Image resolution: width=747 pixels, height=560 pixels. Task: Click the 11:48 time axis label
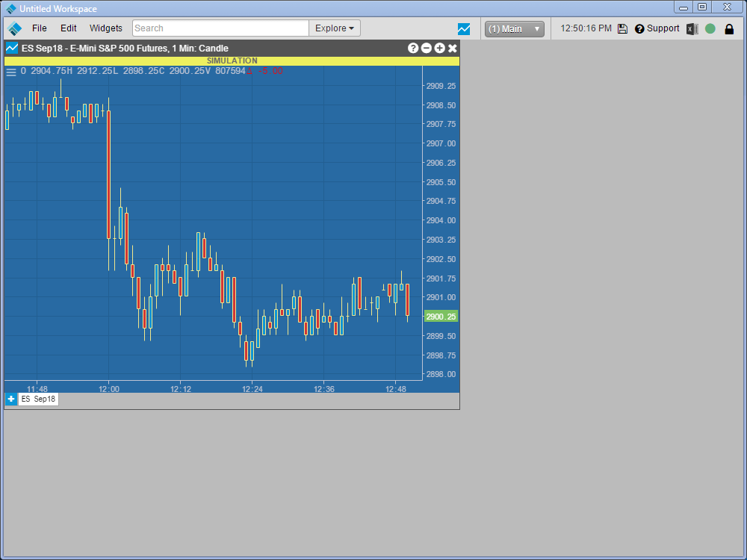37,388
